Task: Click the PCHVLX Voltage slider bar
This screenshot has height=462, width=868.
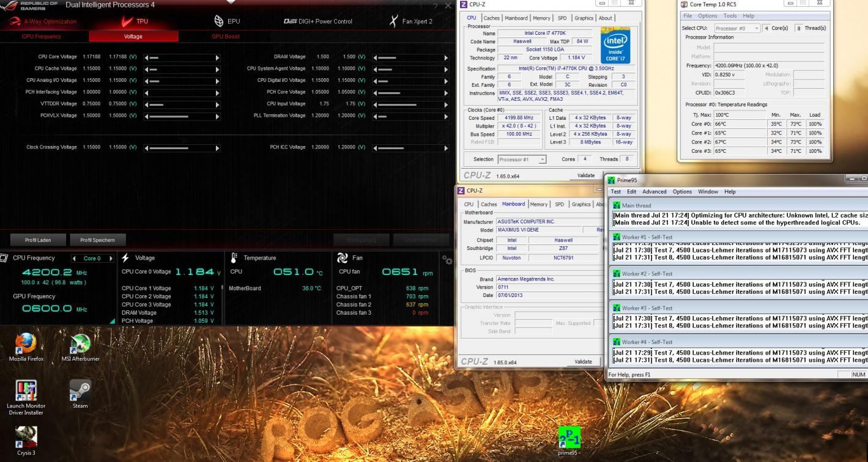Action: 182,116
